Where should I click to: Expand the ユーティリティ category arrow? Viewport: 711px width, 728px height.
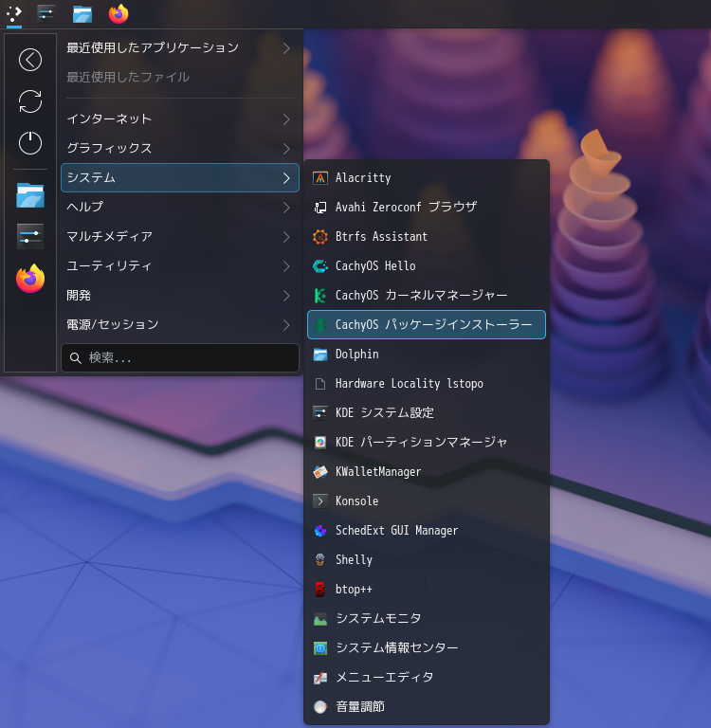(x=286, y=266)
